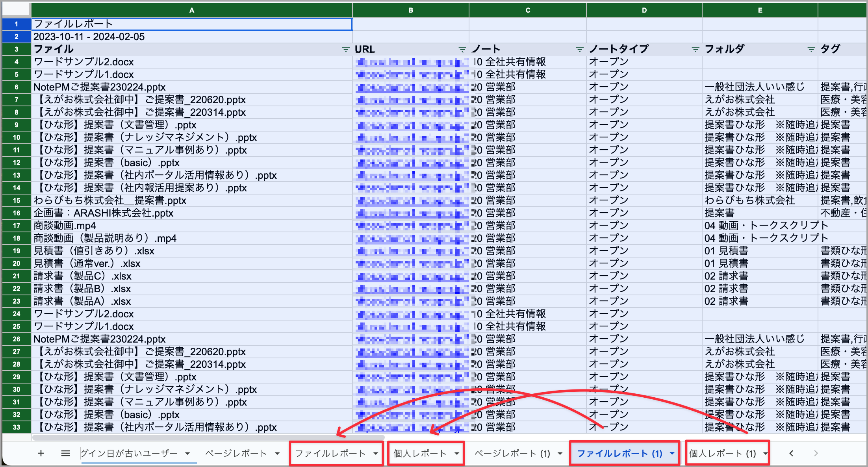868x467 pixels.
Task: Select column B header
Action: pos(411,10)
